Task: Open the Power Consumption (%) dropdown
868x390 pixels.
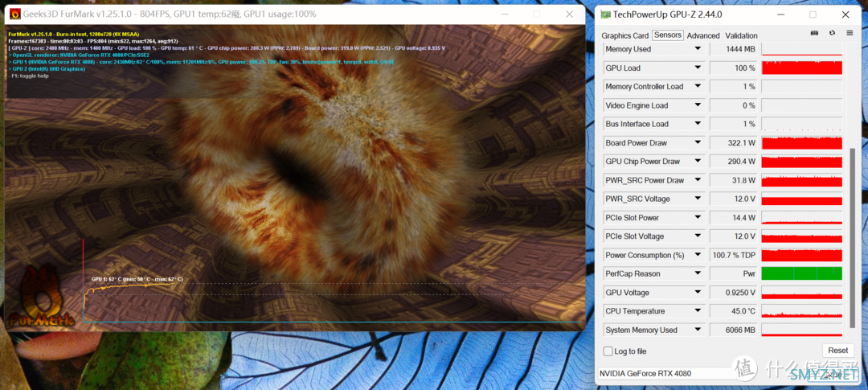Action: pyautogui.click(x=698, y=255)
